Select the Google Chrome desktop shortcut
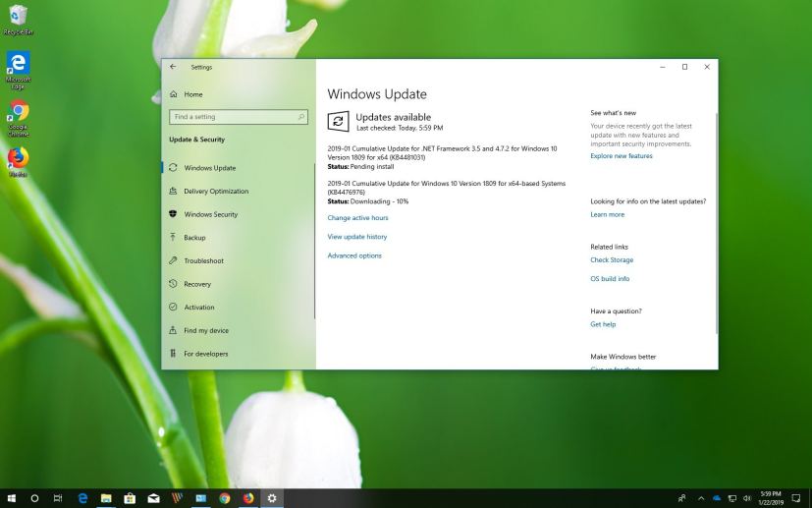This screenshot has width=812, height=508. coord(18,118)
